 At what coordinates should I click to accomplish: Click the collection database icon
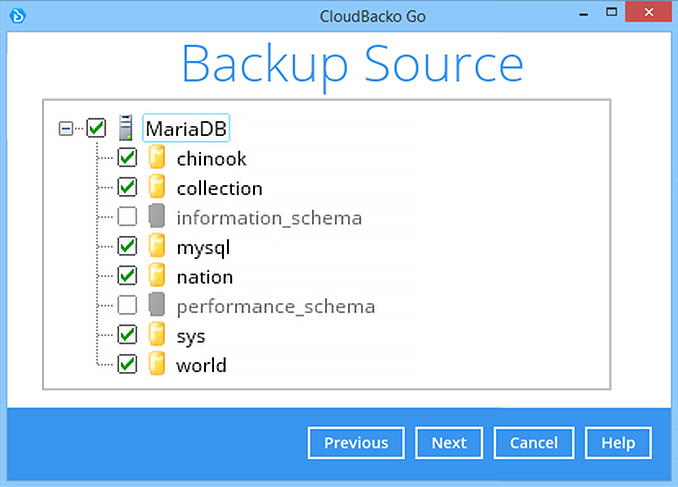(157, 186)
